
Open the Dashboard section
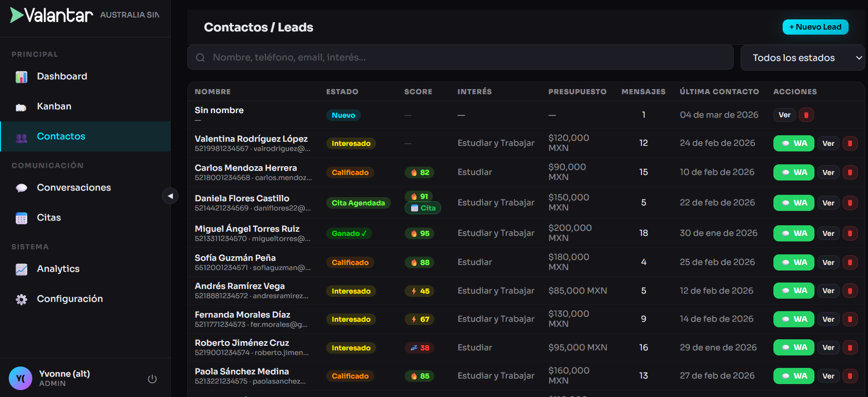click(62, 77)
